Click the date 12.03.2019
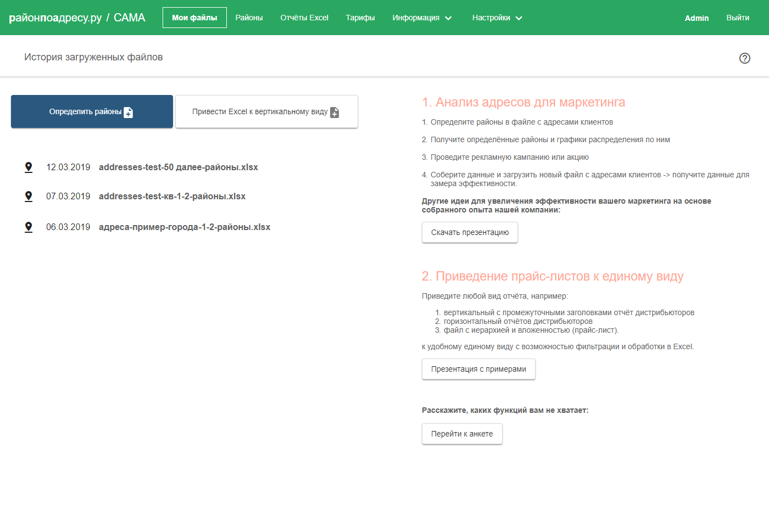This screenshot has width=769, height=532. coord(68,167)
